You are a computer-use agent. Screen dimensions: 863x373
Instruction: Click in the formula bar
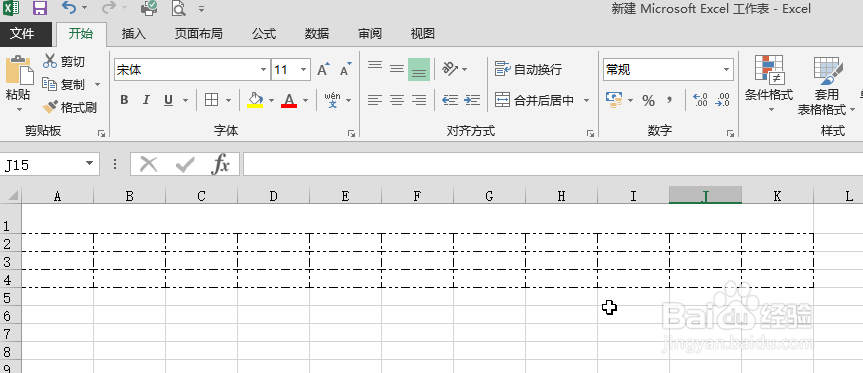pos(553,164)
